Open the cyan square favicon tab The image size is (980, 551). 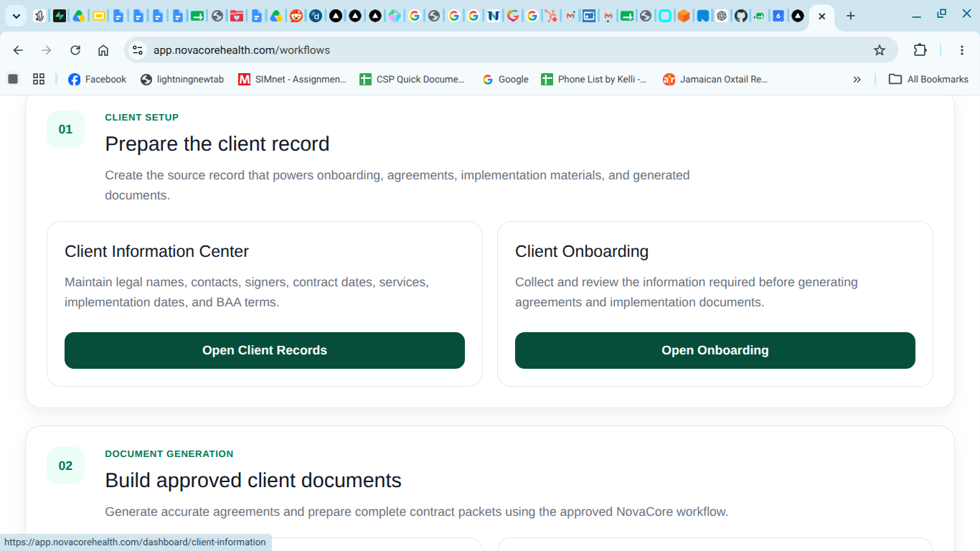pyautogui.click(x=665, y=16)
